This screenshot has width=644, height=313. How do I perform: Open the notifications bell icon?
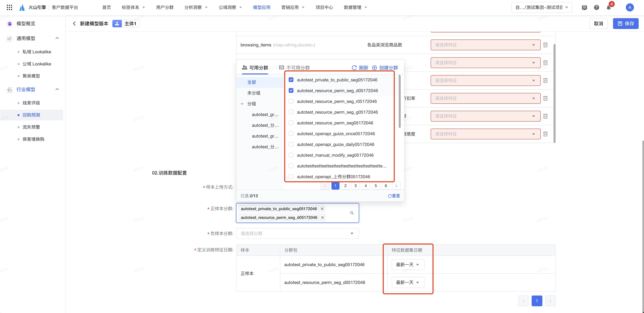(x=609, y=8)
